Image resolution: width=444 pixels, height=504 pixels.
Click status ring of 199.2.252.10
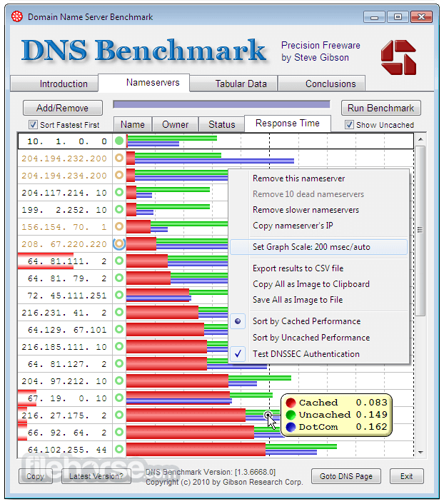(119, 210)
